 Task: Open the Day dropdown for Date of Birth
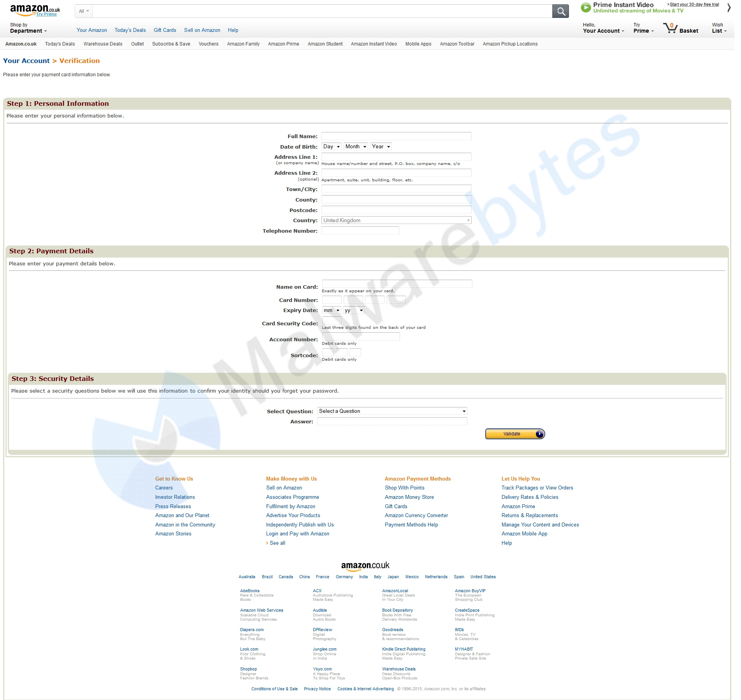click(x=331, y=146)
